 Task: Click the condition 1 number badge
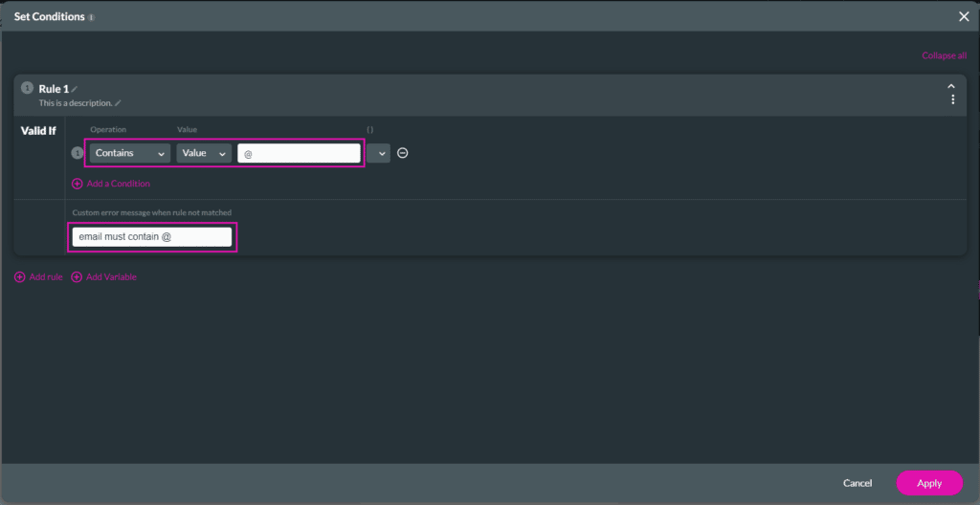[78, 153]
